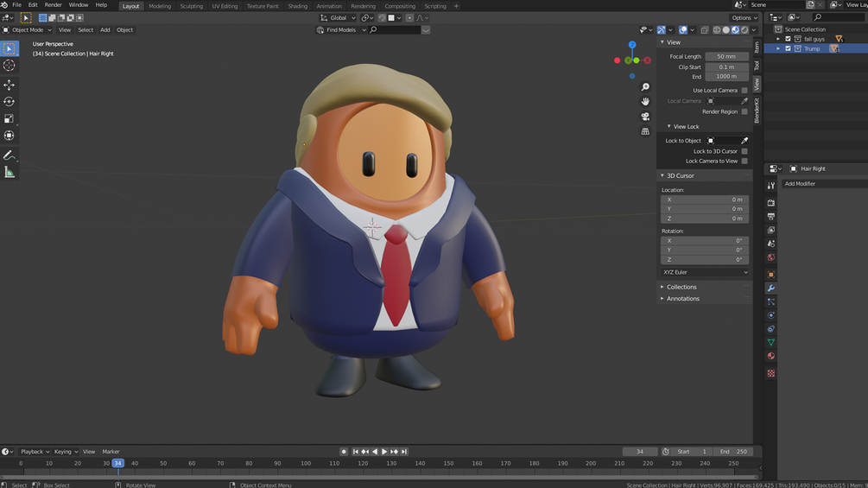Switch to Shading workspace tab
The height and width of the screenshot is (488, 868).
pos(297,6)
